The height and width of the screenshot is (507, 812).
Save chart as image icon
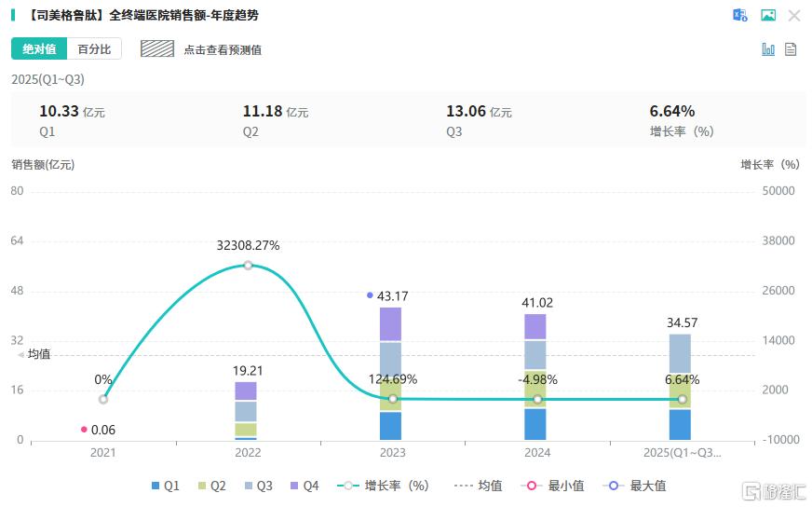(768, 15)
